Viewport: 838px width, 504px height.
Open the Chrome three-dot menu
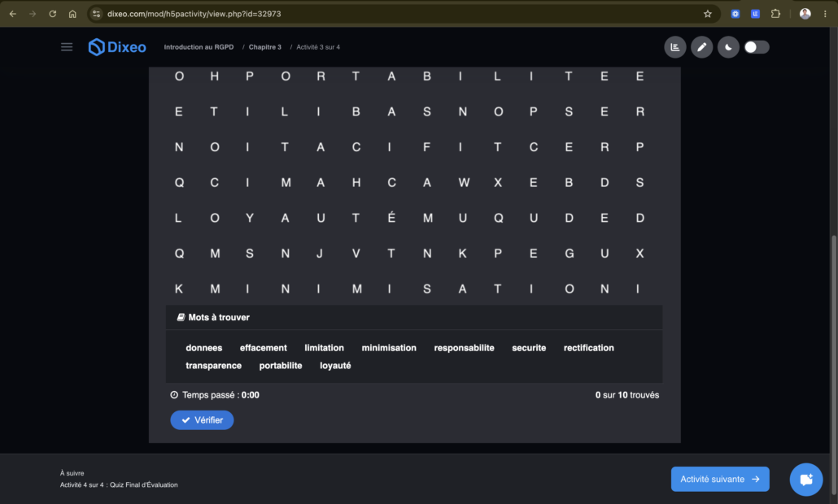pyautogui.click(x=825, y=14)
